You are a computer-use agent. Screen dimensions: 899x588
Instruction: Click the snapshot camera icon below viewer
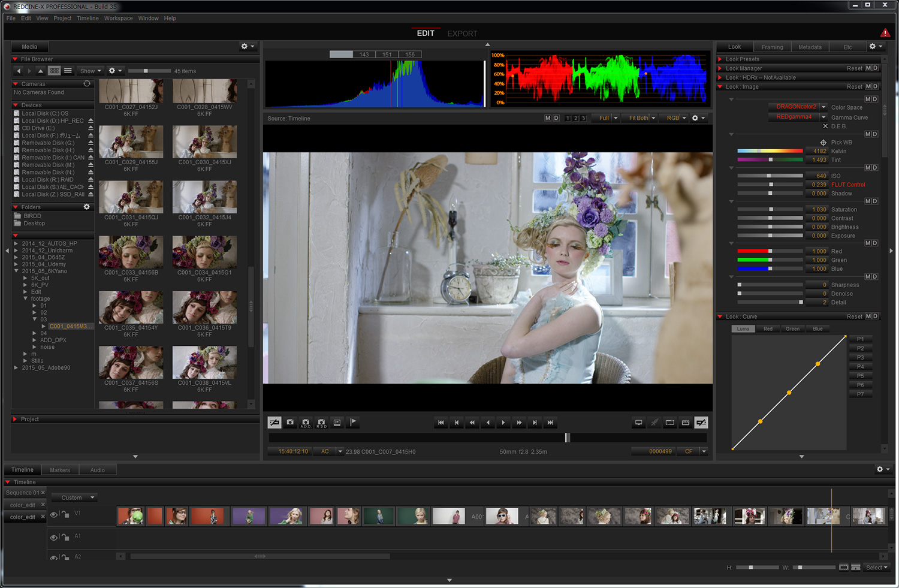290,423
